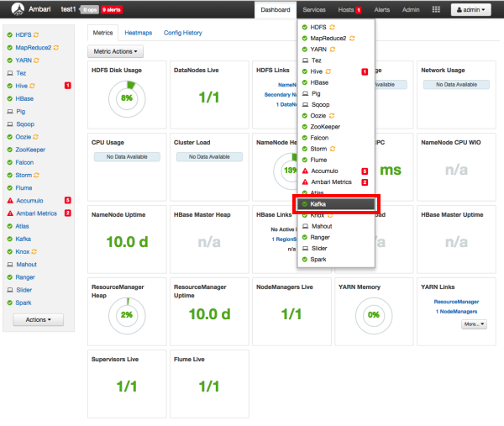Switch to the Config History tab
Viewport: 504px width, 426px height.
pos(183,33)
